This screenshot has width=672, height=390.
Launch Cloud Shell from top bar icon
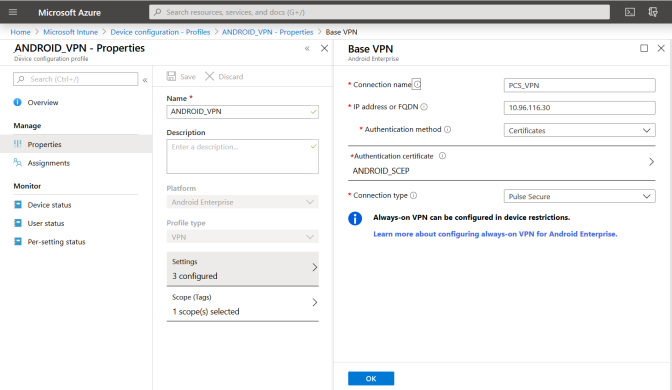pos(630,12)
